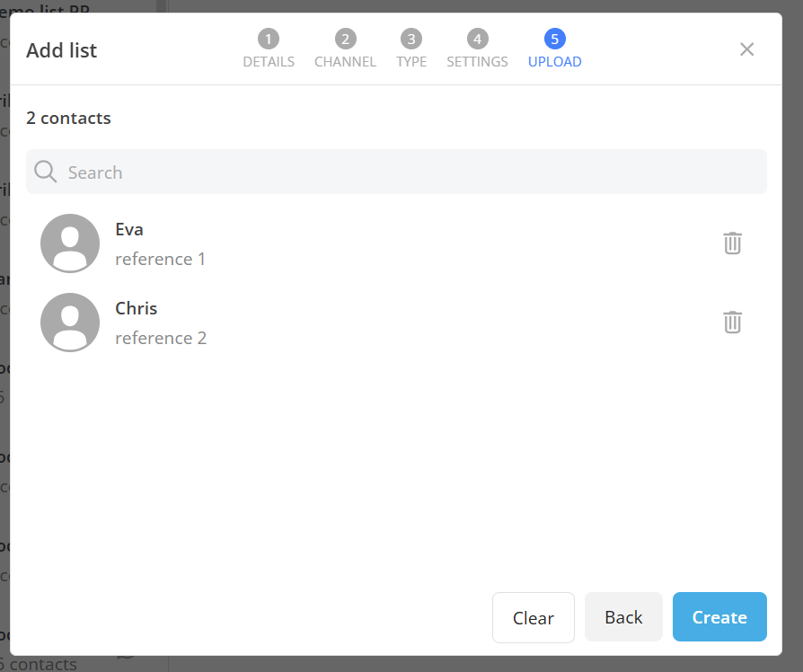The width and height of the screenshot is (803, 672).
Task: Click Eva's avatar picture
Action: pyautogui.click(x=70, y=243)
